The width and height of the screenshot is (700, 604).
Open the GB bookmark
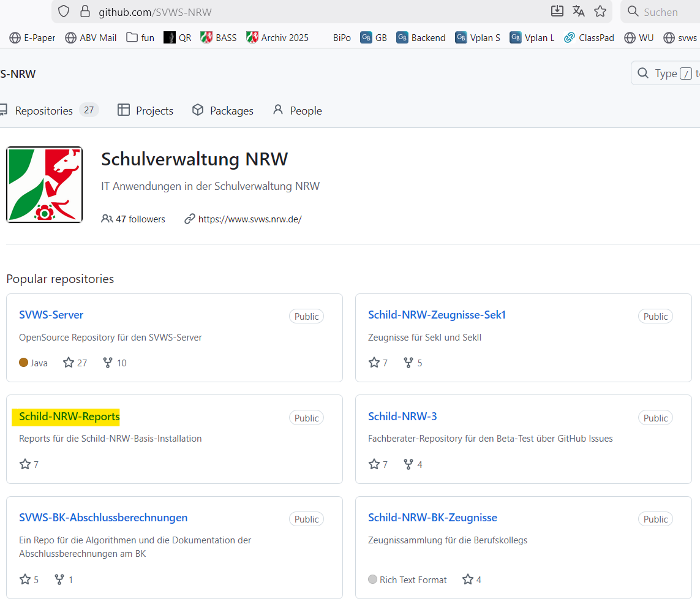pos(374,37)
